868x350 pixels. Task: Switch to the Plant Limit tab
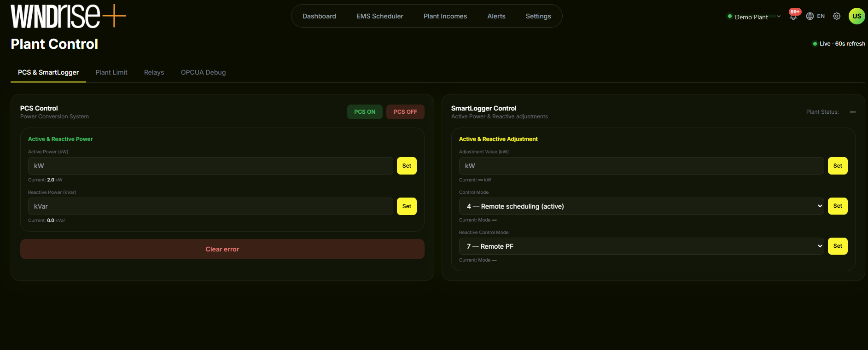(111, 72)
